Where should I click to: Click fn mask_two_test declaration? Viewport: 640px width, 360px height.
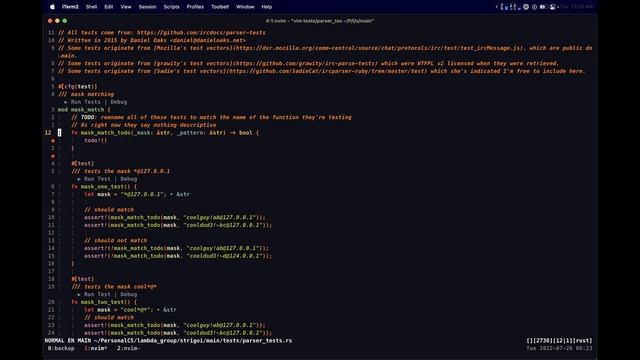click(104, 302)
